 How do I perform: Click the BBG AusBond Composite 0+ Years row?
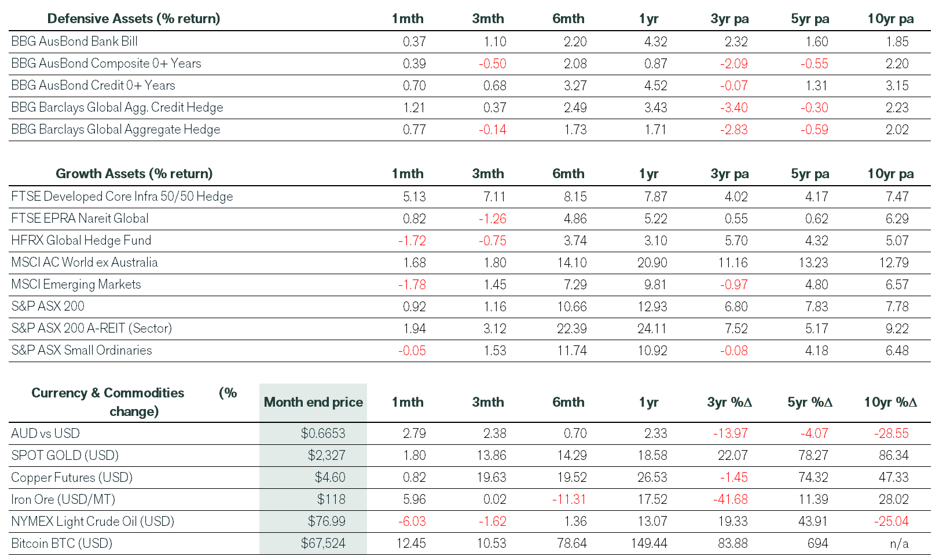tap(106, 64)
